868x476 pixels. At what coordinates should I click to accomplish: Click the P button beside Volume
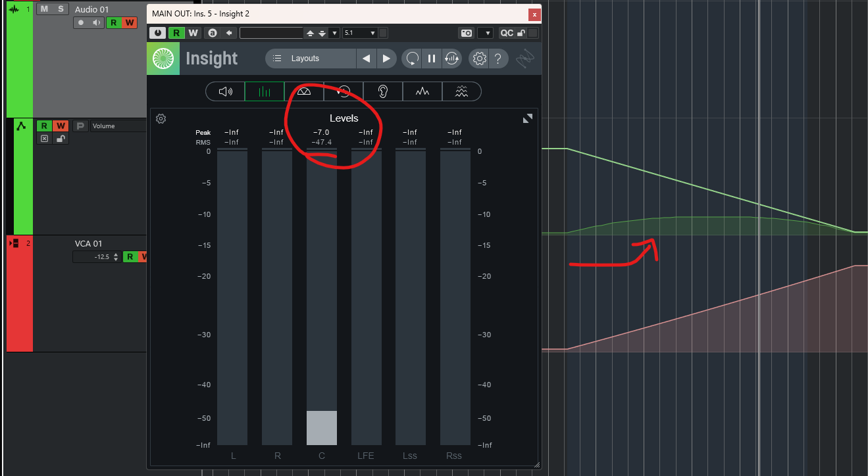(x=81, y=126)
